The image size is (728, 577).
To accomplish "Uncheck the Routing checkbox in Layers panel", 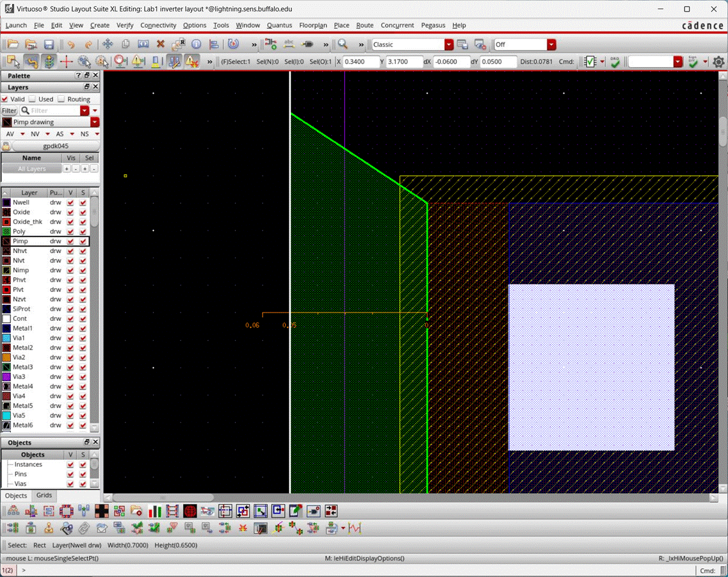I will point(61,99).
